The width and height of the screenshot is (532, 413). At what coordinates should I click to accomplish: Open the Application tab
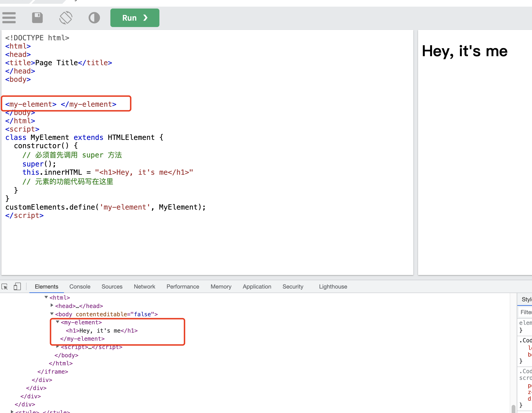[x=257, y=286]
